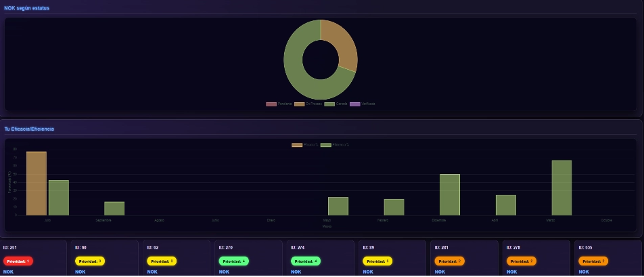Select the green Eficiencia bar for Julio

pyautogui.click(x=59, y=198)
